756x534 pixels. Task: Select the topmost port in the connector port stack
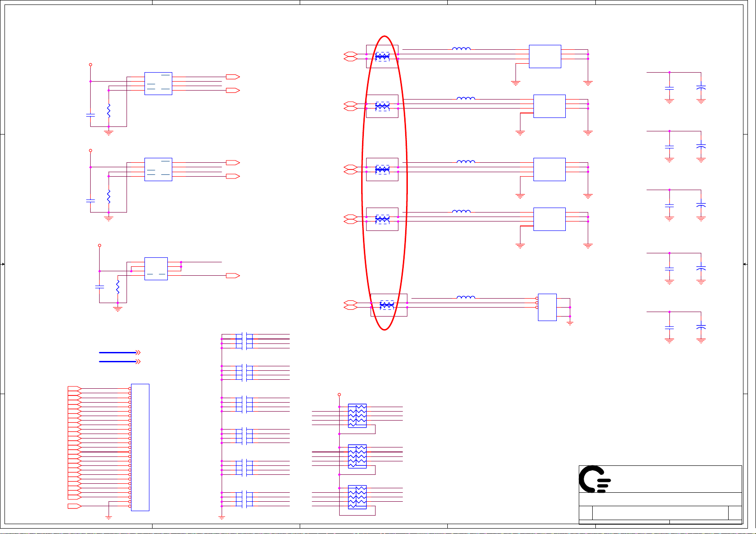pos(74,389)
